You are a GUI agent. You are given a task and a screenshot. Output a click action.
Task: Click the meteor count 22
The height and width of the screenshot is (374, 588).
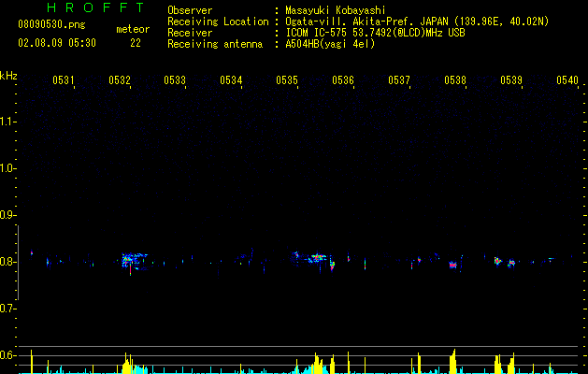pyautogui.click(x=136, y=43)
